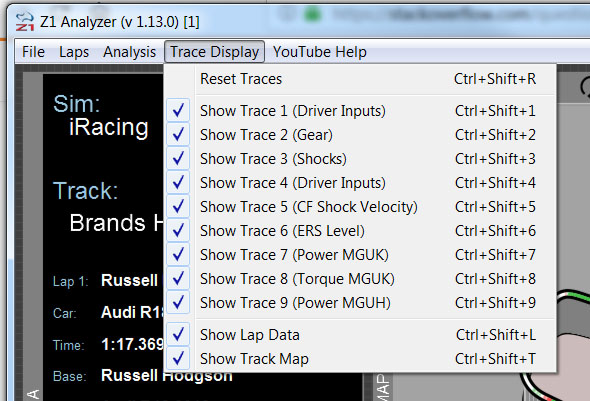Click the Z1 Analyzer app icon in title bar

tap(24, 21)
